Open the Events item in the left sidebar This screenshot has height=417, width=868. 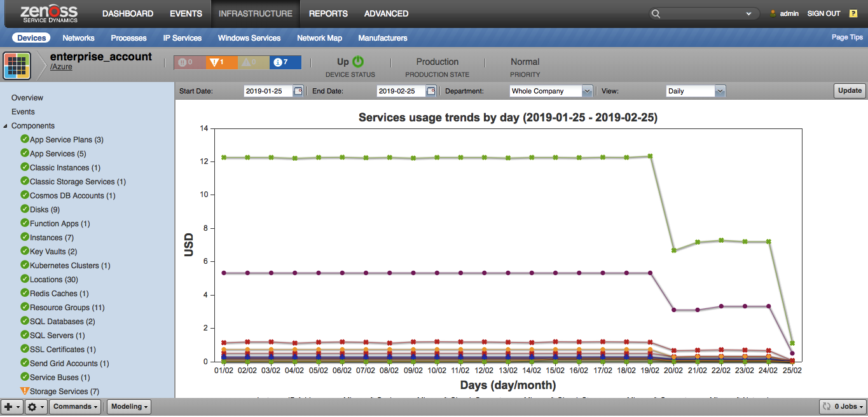tap(23, 112)
